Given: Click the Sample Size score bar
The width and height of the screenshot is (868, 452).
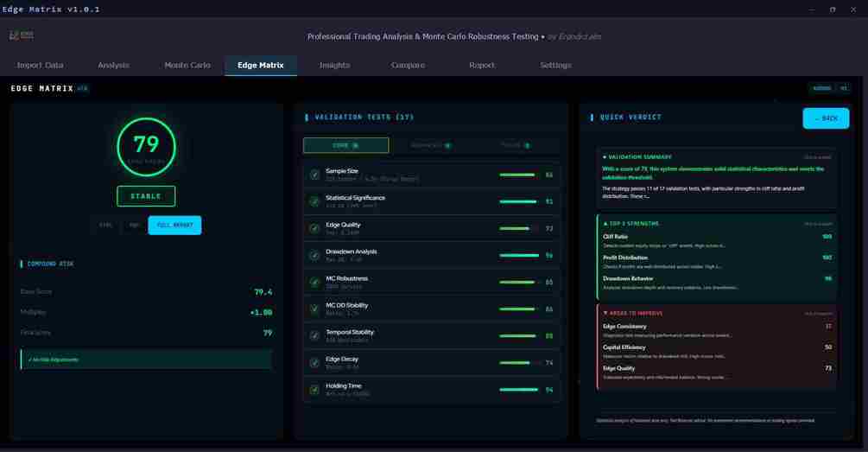Looking at the screenshot, I should coord(519,175).
